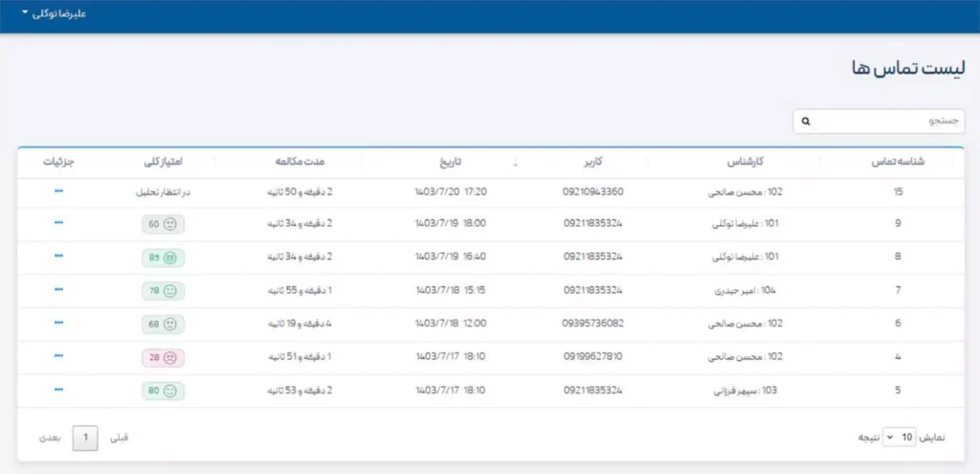Image resolution: width=980 pixels, height=474 pixels.
Task: Sort by شناسه تماس column header
Action: click(898, 162)
